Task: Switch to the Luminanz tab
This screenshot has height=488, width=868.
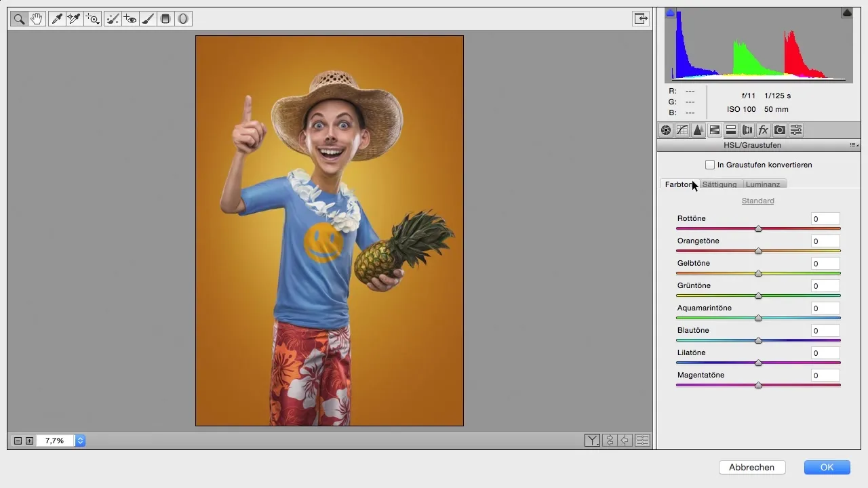Action: coord(764,184)
